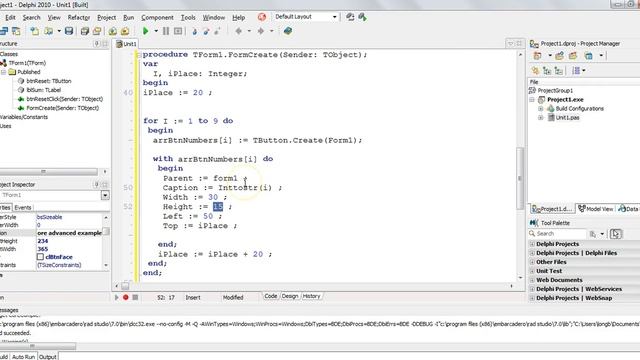Screen dimensions: 640x360
Task: Select lblSum: TLabel in Structure tree
Action: coord(43,90)
